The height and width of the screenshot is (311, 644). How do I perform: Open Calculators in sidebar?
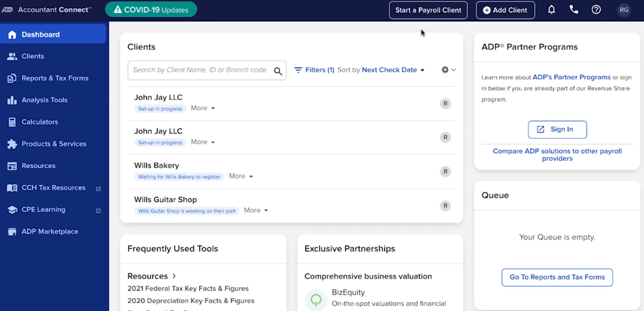click(x=40, y=122)
